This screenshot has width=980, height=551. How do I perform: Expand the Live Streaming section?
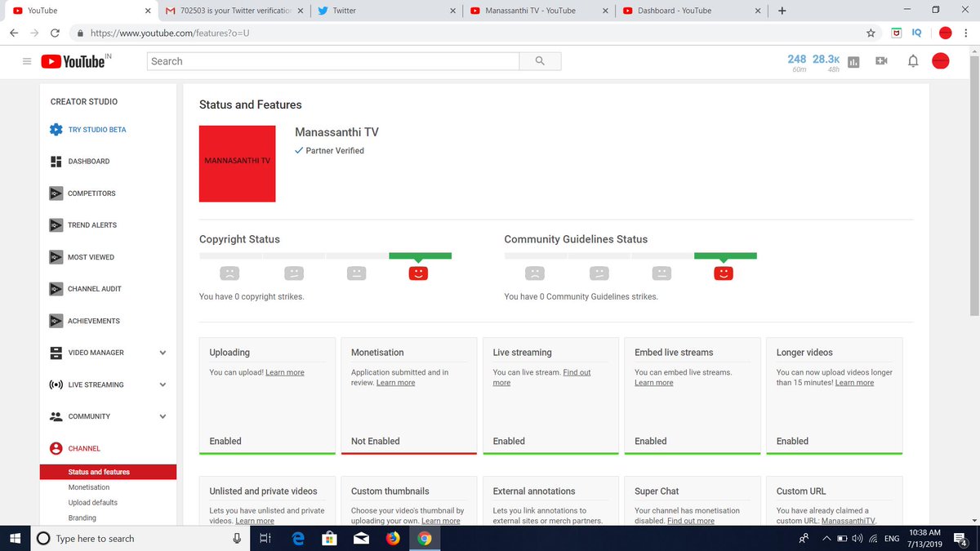[x=163, y=384]
